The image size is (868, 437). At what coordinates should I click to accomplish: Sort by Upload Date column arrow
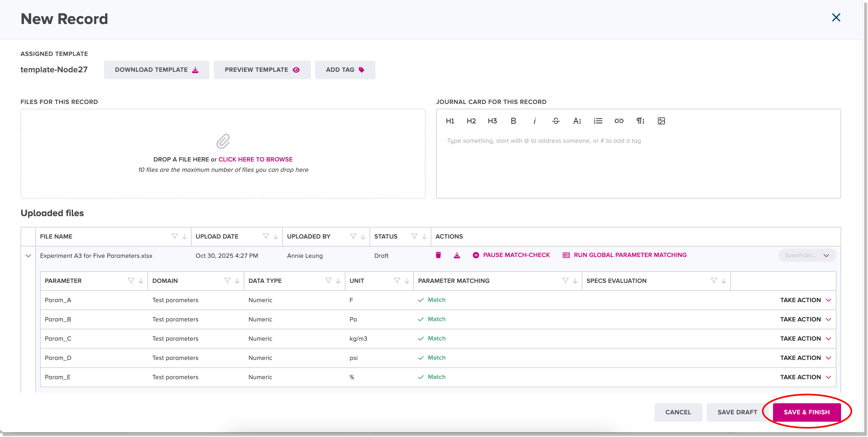276,236
